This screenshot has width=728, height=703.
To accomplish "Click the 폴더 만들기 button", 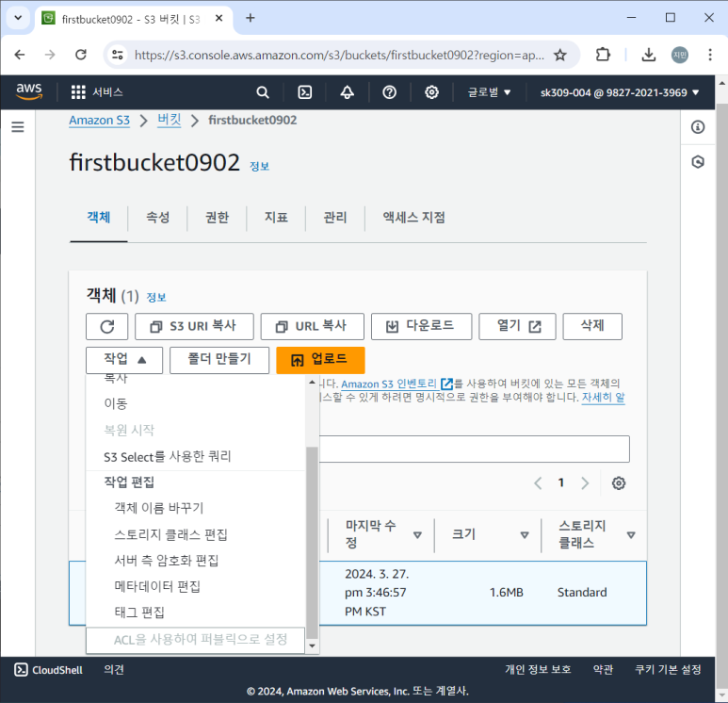I will [219, 360].
